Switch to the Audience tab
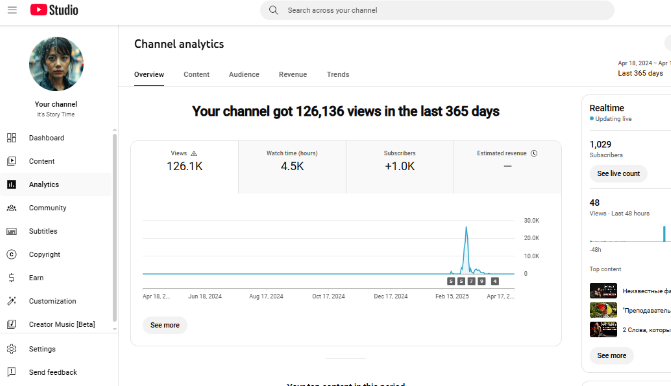Image resolution: width=671 pixels, height=386 pixels. coord(244,74)
